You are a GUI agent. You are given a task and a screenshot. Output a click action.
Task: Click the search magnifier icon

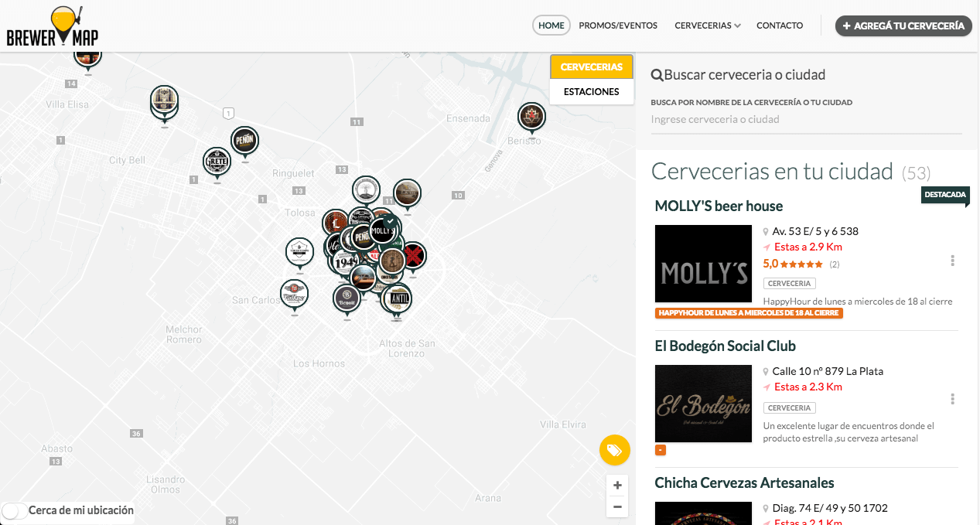[657, 75]
